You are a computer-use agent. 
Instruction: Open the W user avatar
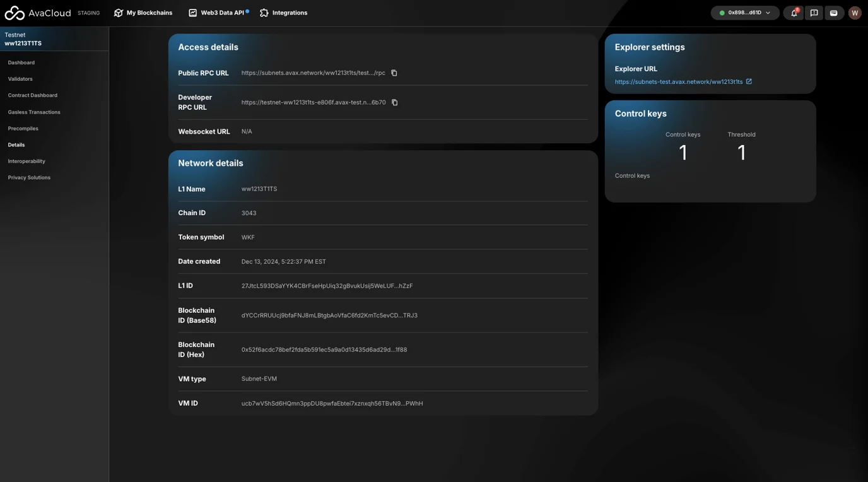tap(855, 13)
